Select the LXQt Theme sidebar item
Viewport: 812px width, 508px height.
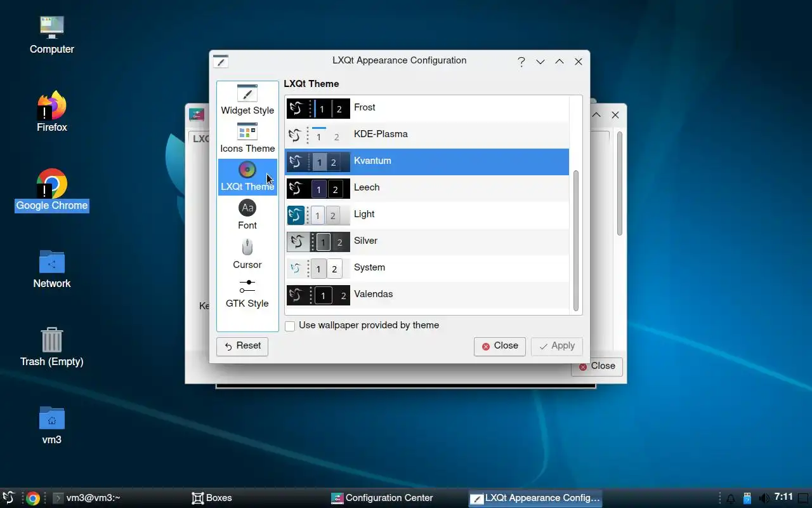point(247,177)
